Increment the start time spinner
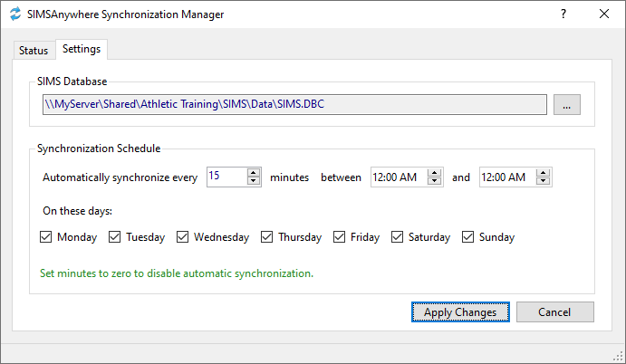 (x=434, y=172)
